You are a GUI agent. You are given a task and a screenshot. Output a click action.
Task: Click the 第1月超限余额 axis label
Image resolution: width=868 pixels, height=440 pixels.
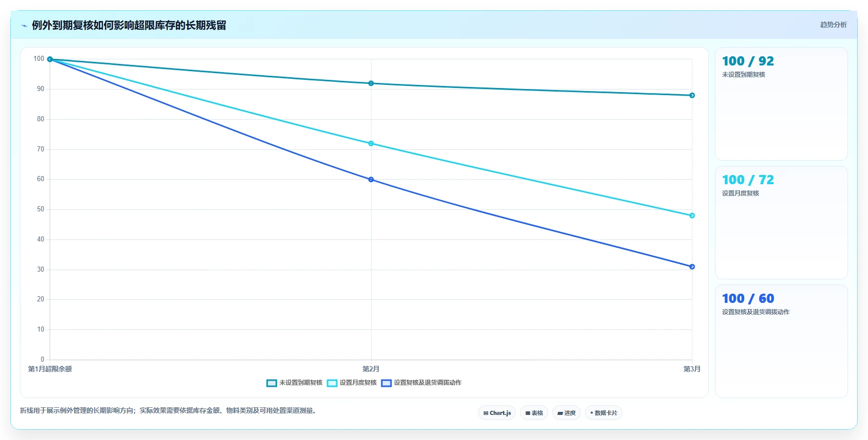(x=50, y=369)
